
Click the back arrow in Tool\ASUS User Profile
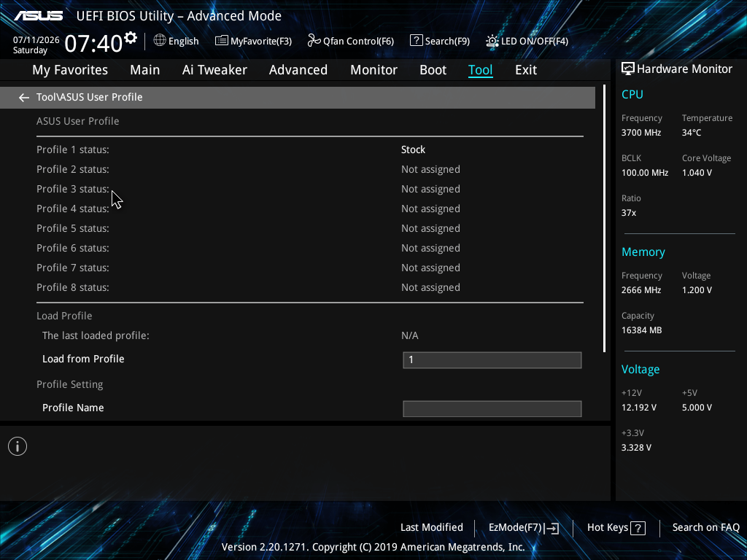coord(24,98)
